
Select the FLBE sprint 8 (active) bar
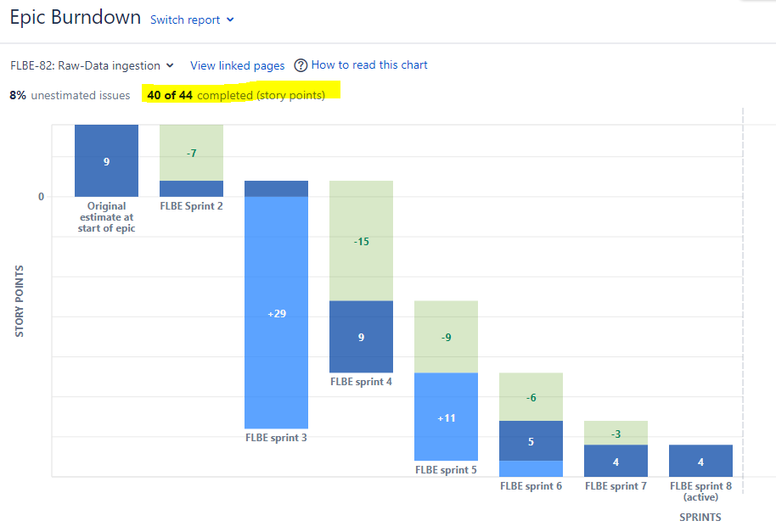point(700,461)
